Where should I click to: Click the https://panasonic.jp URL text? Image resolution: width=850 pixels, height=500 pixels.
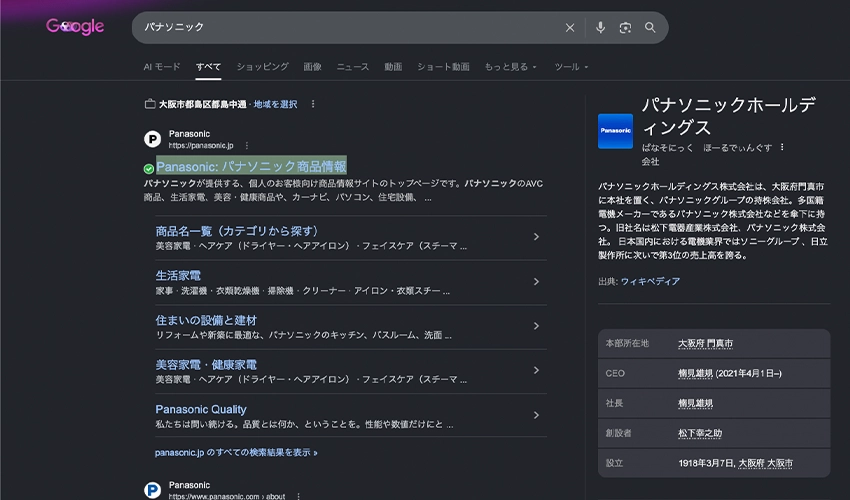[x=201, y=145]
